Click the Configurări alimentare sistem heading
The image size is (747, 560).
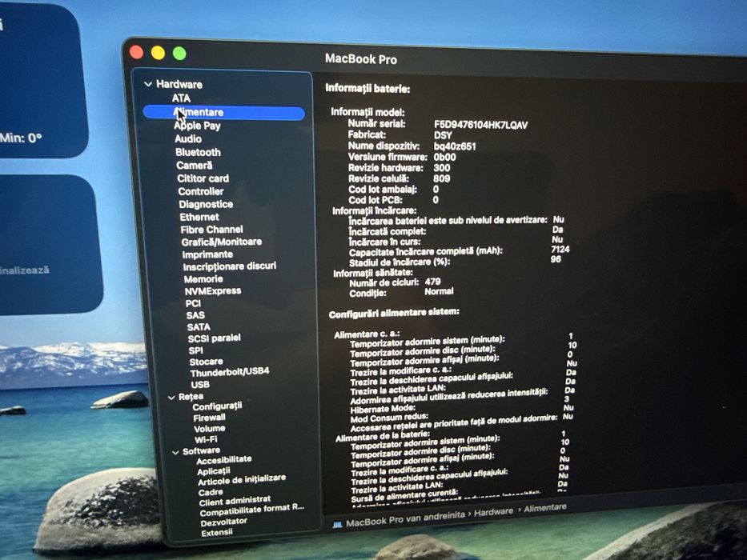394,314
